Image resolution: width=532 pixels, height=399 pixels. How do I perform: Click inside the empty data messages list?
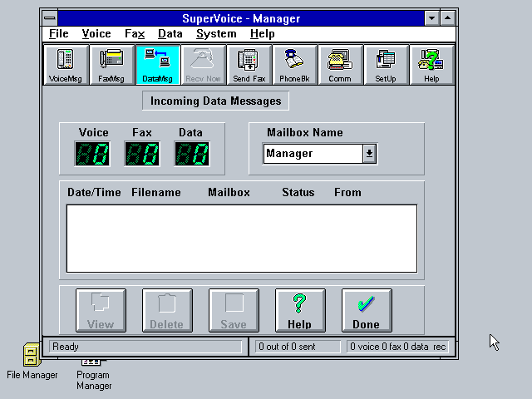click(x=242, y=239)
